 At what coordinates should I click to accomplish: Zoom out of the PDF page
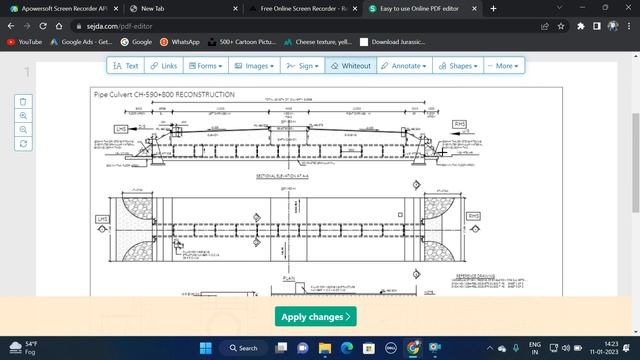23,130
